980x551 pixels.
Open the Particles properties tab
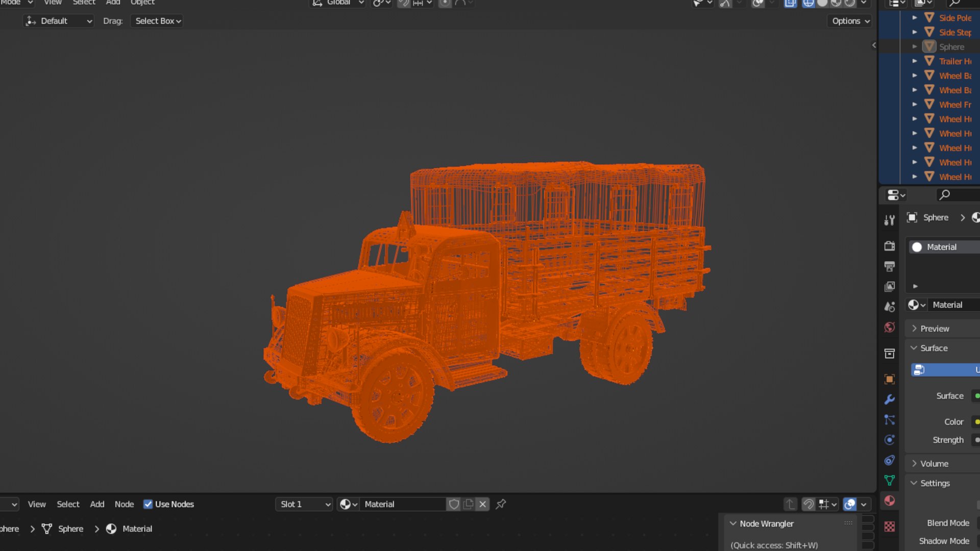click(x=889, y=420)
